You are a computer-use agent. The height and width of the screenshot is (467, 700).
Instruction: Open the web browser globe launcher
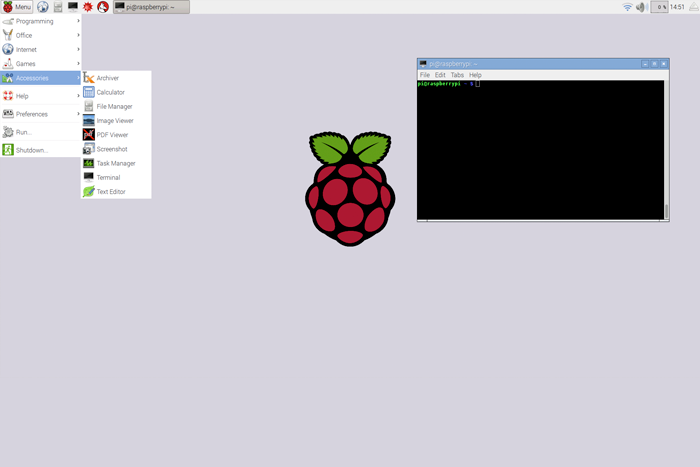click(42, 7)
